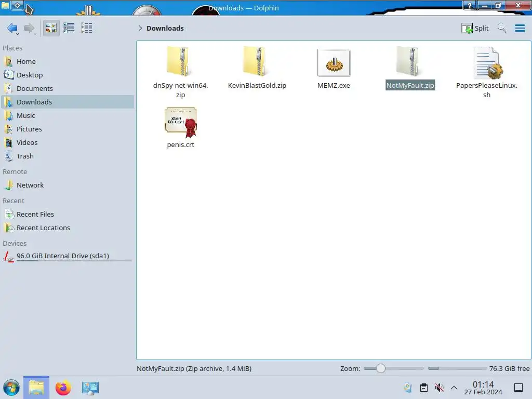Viewport: 532px width, 399px height.
Task: Click the Internal Drive device icon
Action: tap(8, 256)
